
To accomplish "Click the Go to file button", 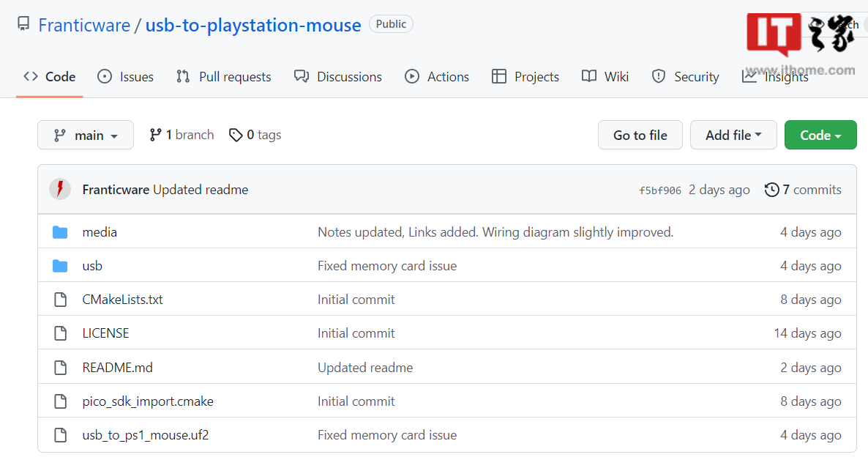I will pyautogui.click(x=640, y=135).
